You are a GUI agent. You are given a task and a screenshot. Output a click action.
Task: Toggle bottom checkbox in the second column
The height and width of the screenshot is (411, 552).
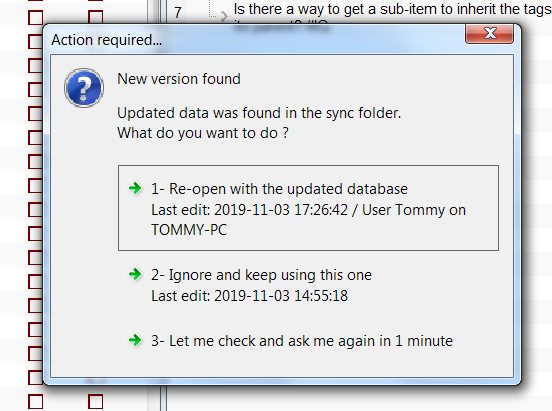(x=95, y=402)
